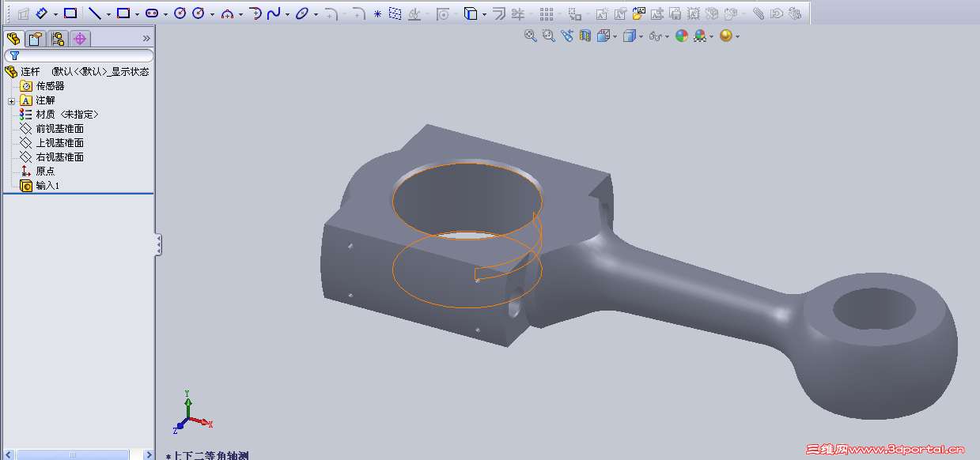Select the Spline tool
Image resolution: width=980 pixels, height=460 pixels.
[274, 13]
